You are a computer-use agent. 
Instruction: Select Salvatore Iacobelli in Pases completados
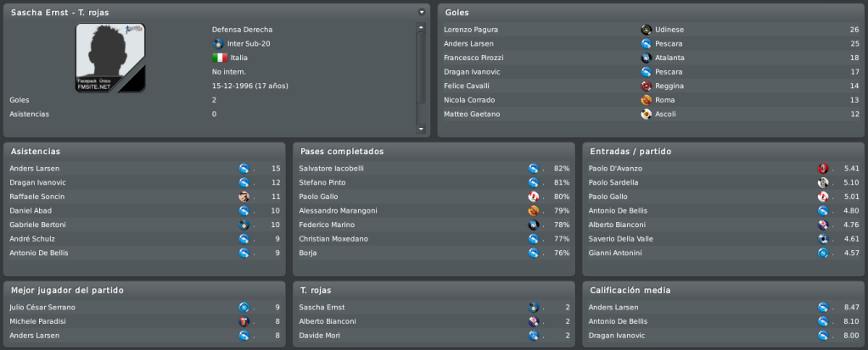point(331,168)
